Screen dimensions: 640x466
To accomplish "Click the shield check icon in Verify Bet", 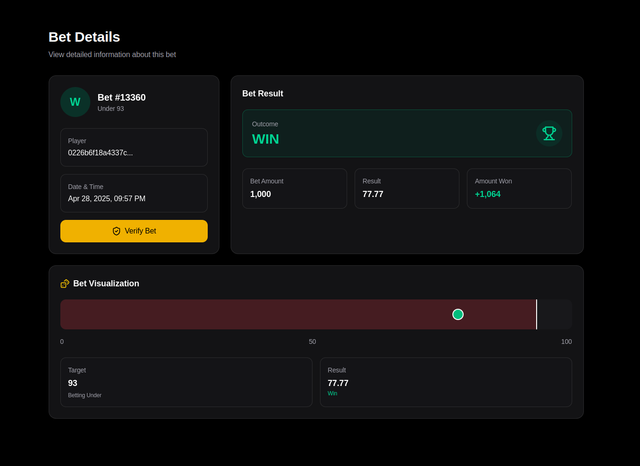I will click(x=116, y=231).
